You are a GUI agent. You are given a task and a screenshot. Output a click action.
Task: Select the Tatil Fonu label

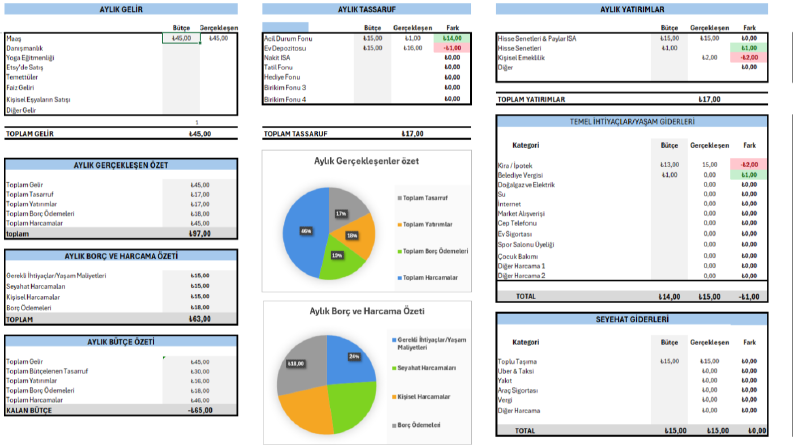pyautogui.click(x=278, y=67)
